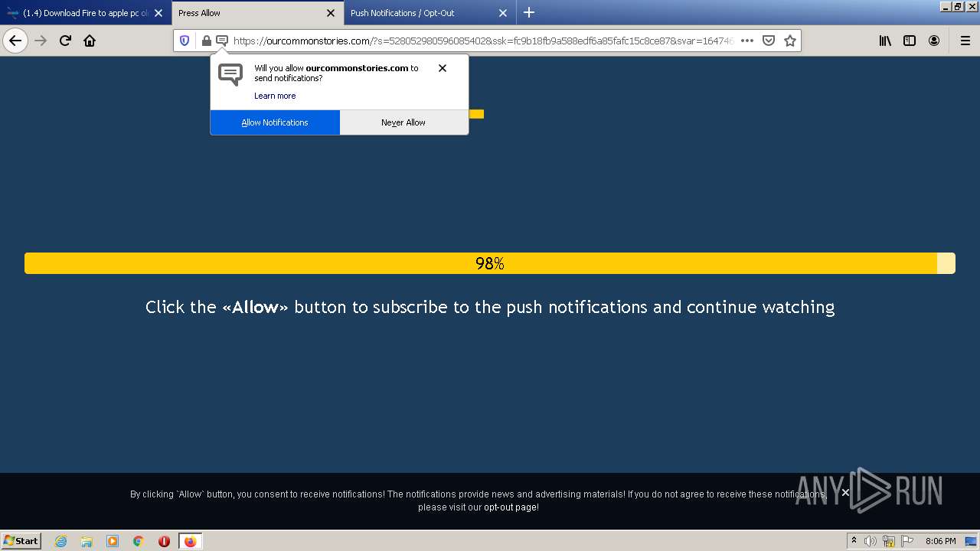Open Learn more link in popup
Image resolution: width=980 pixels, height=551 pixels.
[275, 96]
